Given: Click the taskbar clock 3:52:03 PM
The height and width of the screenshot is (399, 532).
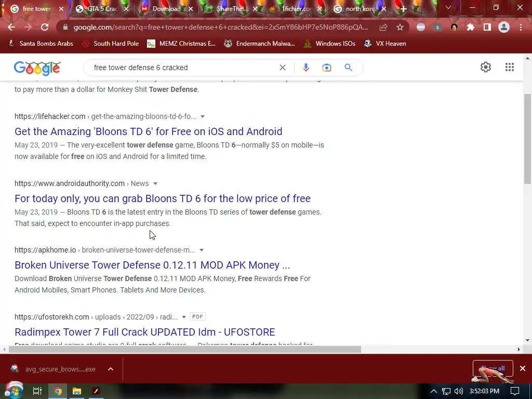Looking at the screenshot, I should (x=484, y=391).
